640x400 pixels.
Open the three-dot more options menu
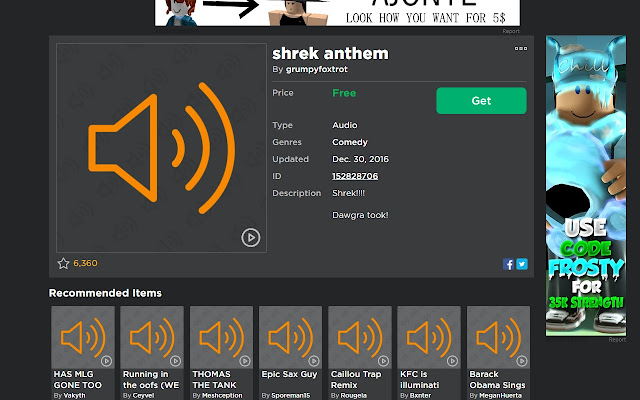[520, 48]
